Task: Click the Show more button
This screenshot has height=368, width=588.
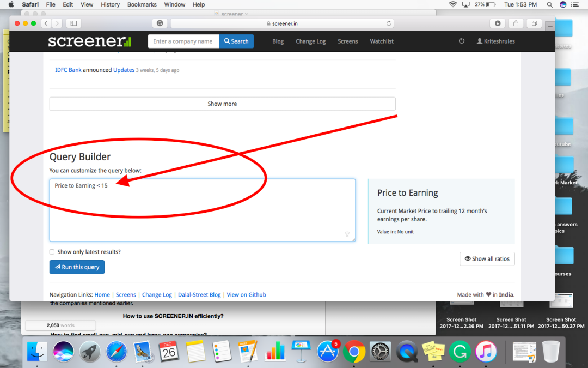Action: [x=222, y=104]
